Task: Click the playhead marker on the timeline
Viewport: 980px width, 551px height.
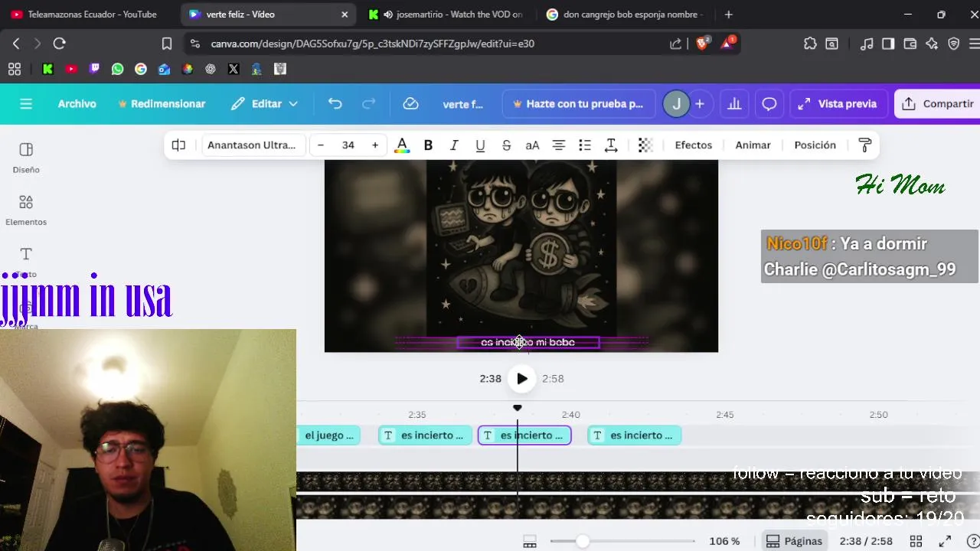Action: pos(518,409)
